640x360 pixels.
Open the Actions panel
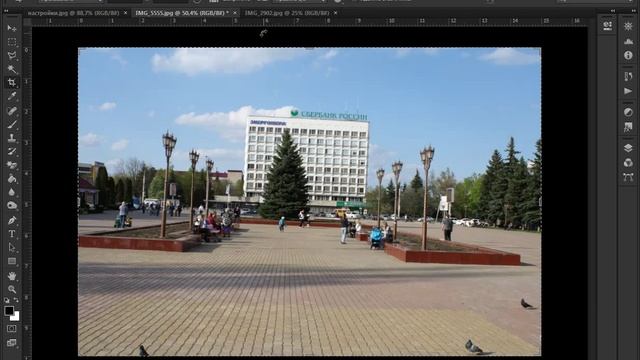628,91
